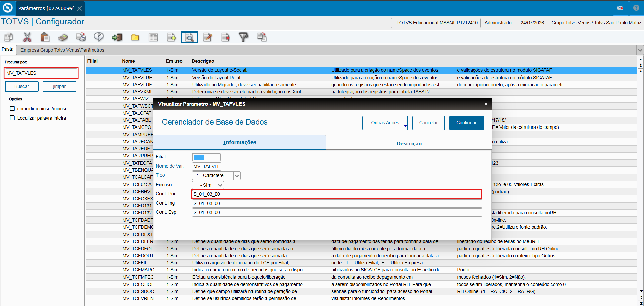Open the calculator tool

coord(63,37)
